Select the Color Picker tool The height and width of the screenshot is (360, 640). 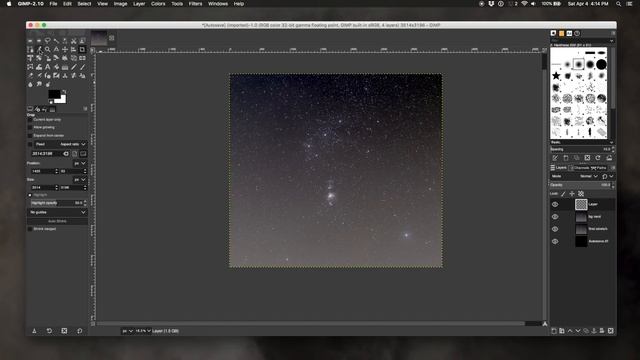(39, 49)
